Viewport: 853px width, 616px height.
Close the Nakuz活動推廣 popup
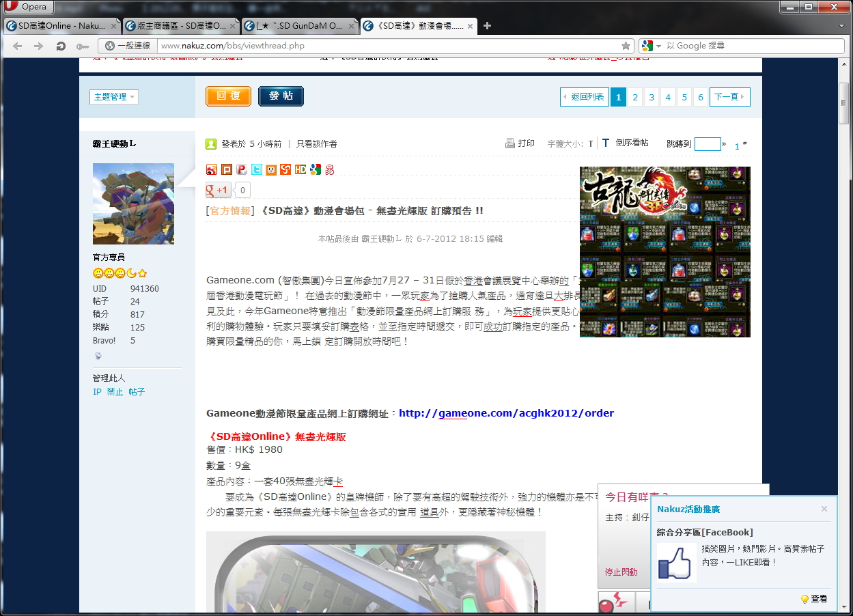[824, 509]
